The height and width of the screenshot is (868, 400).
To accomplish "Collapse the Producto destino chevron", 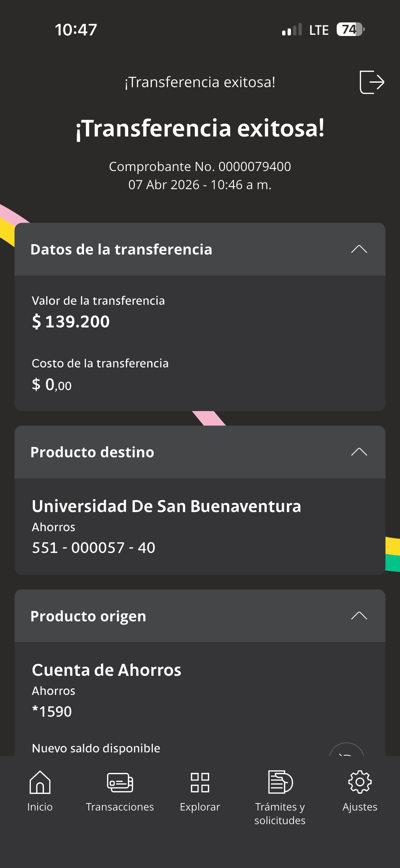I will click(359, 452).
